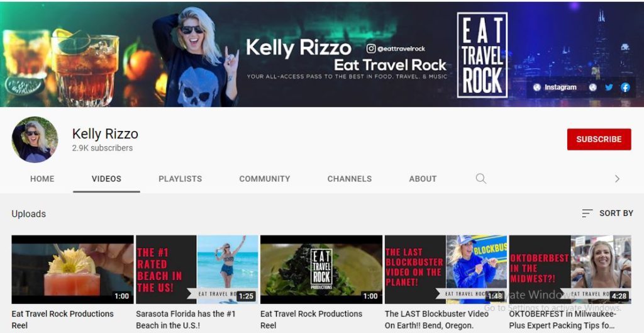Switch to the COMMUNITY tab
The image size is (644, 333).
click(x=265, y=179)
